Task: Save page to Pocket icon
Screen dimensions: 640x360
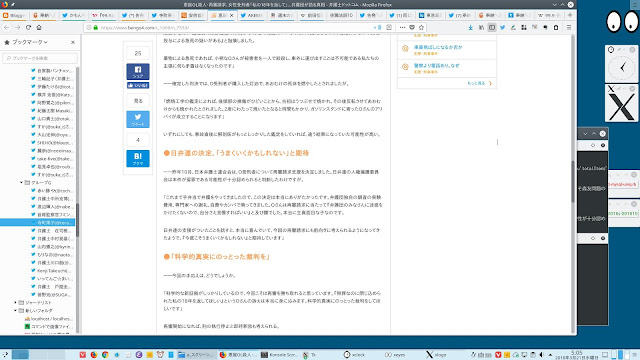Action: (412, 27)
